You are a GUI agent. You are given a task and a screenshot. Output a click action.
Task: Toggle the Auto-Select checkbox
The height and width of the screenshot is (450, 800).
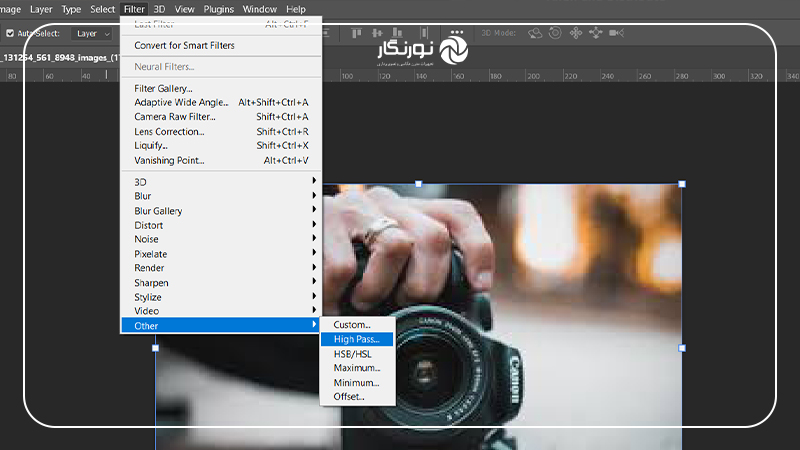pyautogui.click(x=10, y=33)
